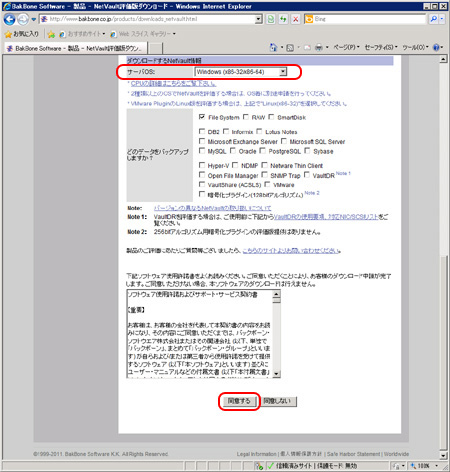Click the page scrollbar down arrow

(443, 455)
